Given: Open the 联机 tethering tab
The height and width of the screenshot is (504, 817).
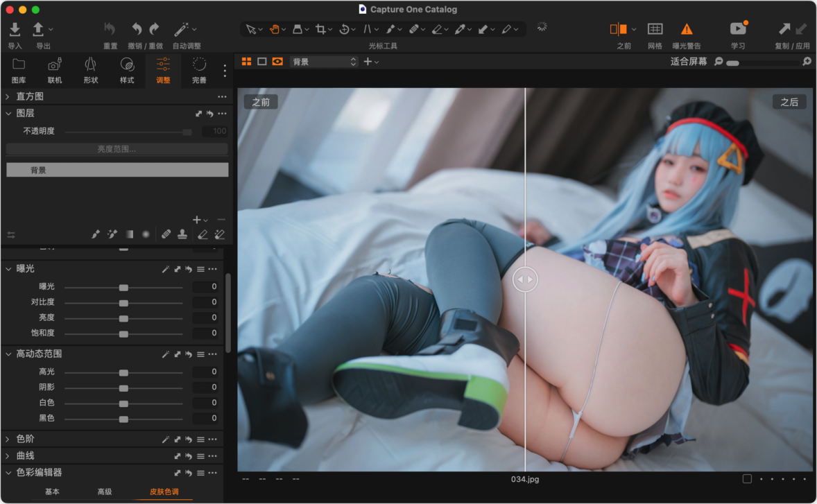Looking at the screenshot, I should tap(55, 70).
